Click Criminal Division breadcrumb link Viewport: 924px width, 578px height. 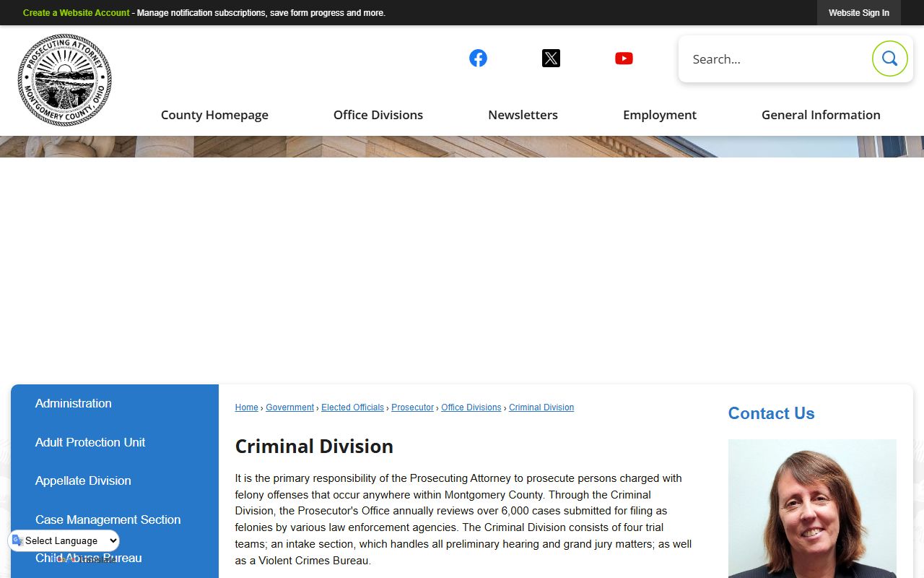(x=541, y=407)
